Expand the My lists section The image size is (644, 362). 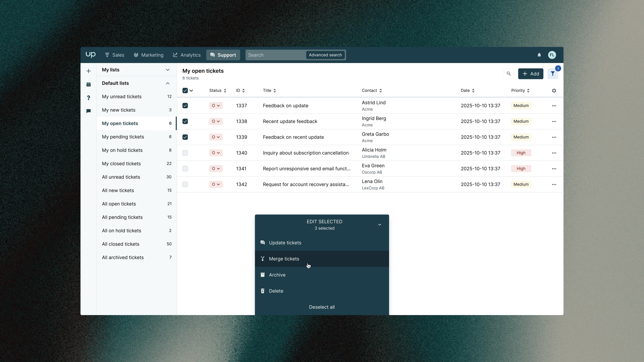[168, 70]
